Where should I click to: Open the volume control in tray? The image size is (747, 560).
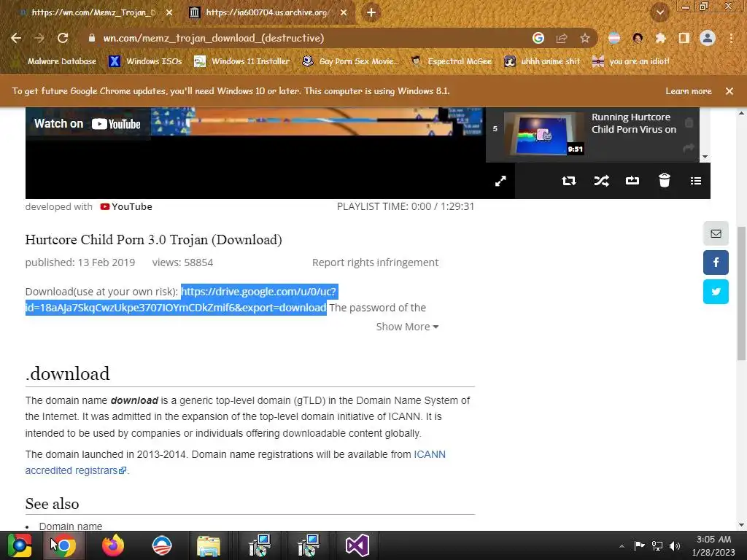tap(675, 545)
